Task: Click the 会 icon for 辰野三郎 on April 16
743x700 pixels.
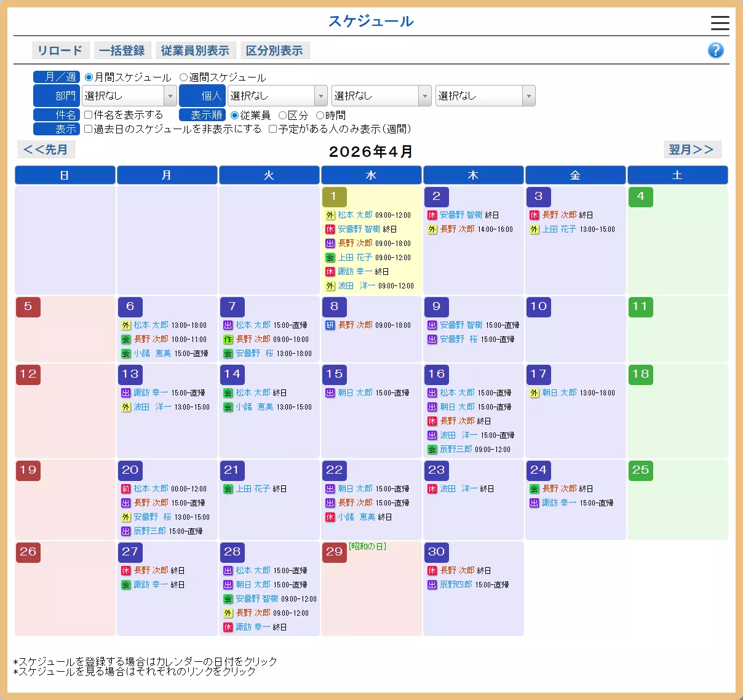Action: (432, 450)
